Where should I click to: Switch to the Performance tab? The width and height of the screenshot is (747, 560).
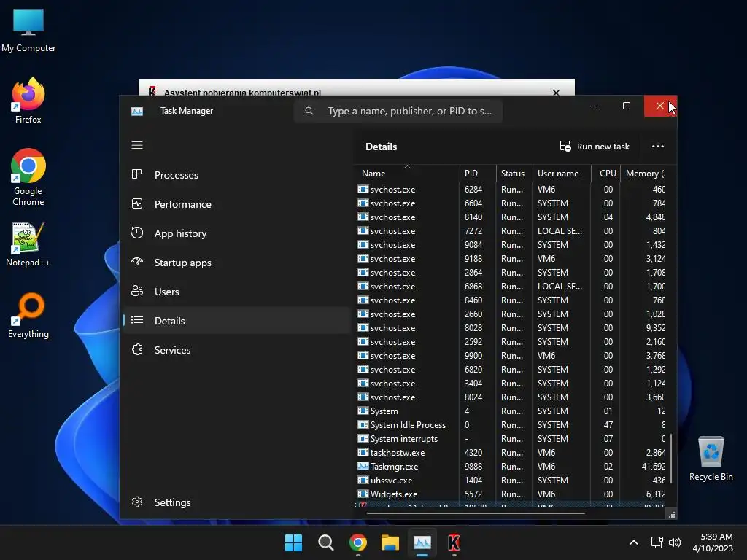[237, 204]
